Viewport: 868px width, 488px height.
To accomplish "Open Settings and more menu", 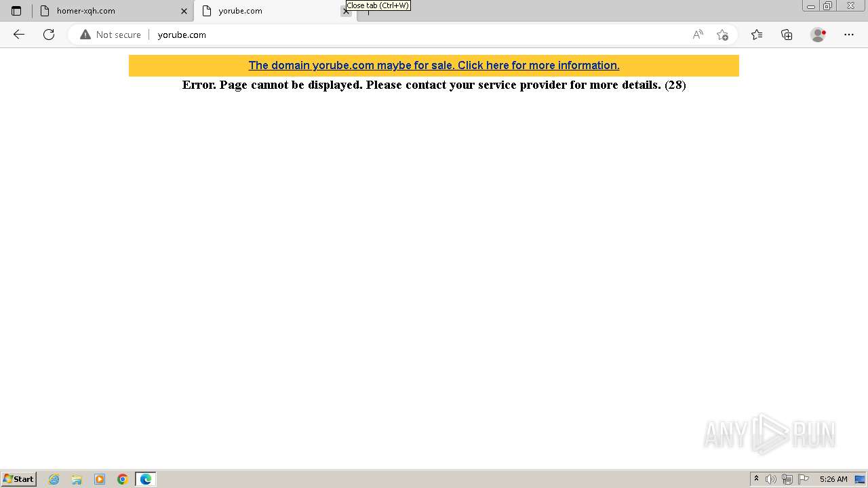I will pos(849,35).
